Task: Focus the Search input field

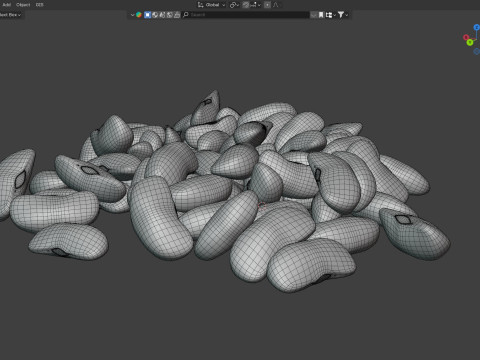Action: click(x=246, y=15)
